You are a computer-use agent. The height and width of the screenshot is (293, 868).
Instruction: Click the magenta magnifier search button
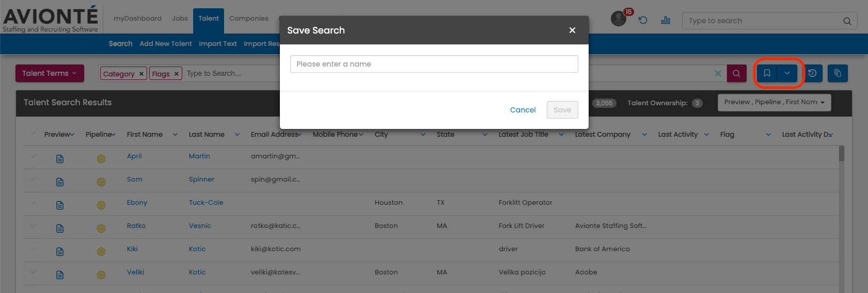coord(736,73)
